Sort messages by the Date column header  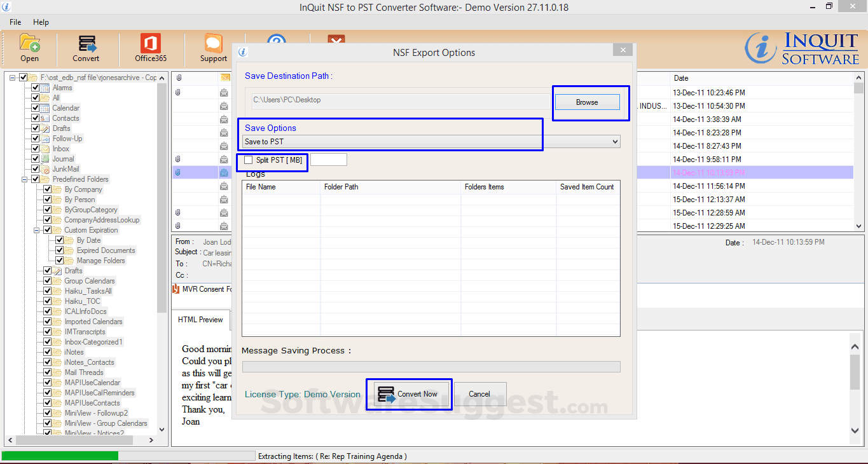click(x=761, y=78)
